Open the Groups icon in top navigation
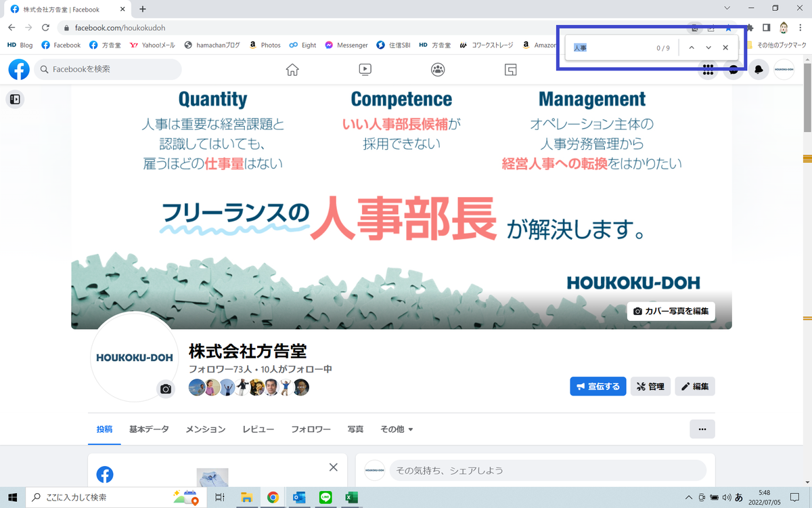Screen dimensions: 812x508 [x=438, y=69]
